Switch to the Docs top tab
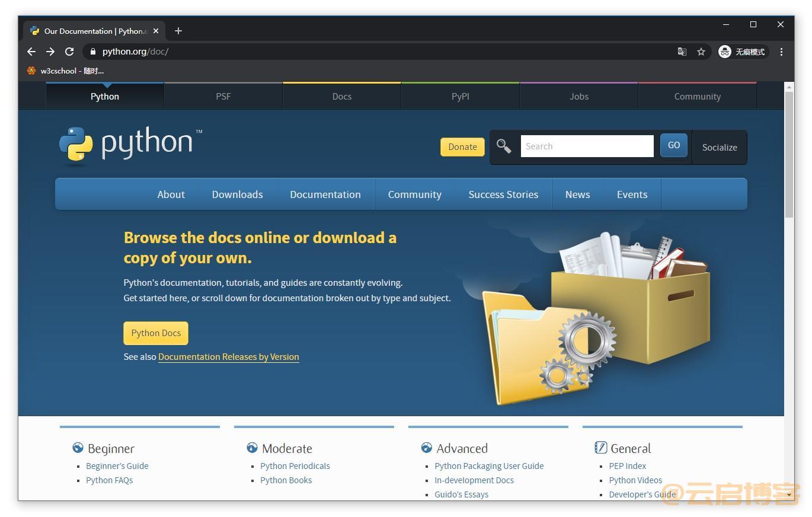The image size is (812, 517). [342, 96]
